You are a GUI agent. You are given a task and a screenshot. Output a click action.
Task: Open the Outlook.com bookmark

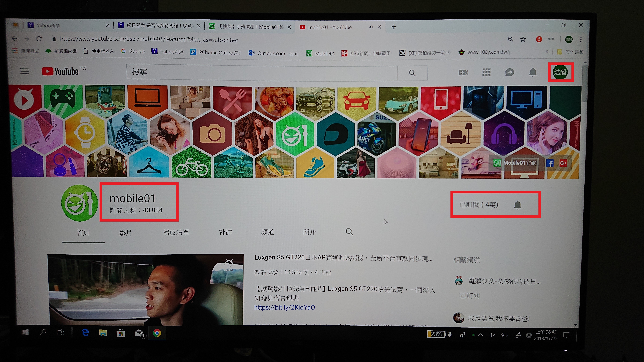coord(273,53)
